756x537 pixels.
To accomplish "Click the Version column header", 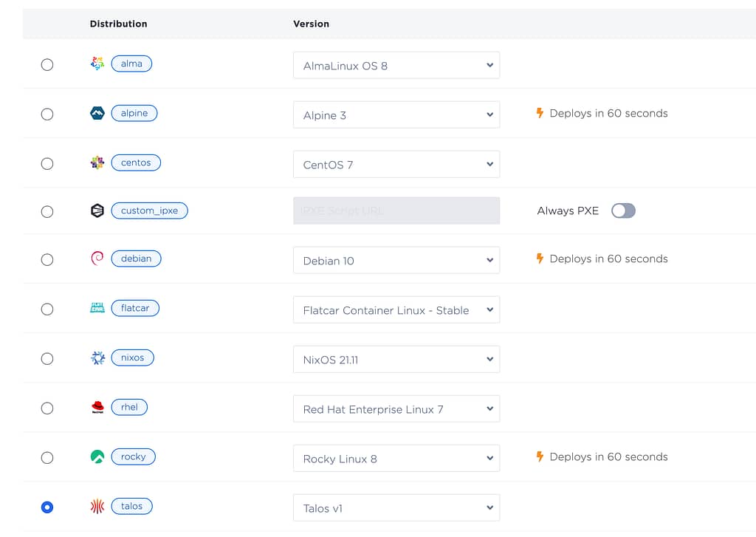I will [312, 24].
